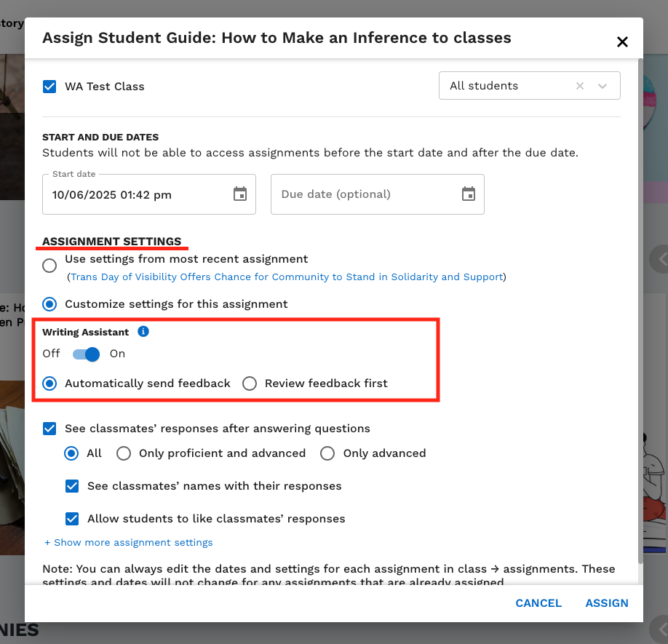
Task: Select Only advanced radio option
Action: 327,453
